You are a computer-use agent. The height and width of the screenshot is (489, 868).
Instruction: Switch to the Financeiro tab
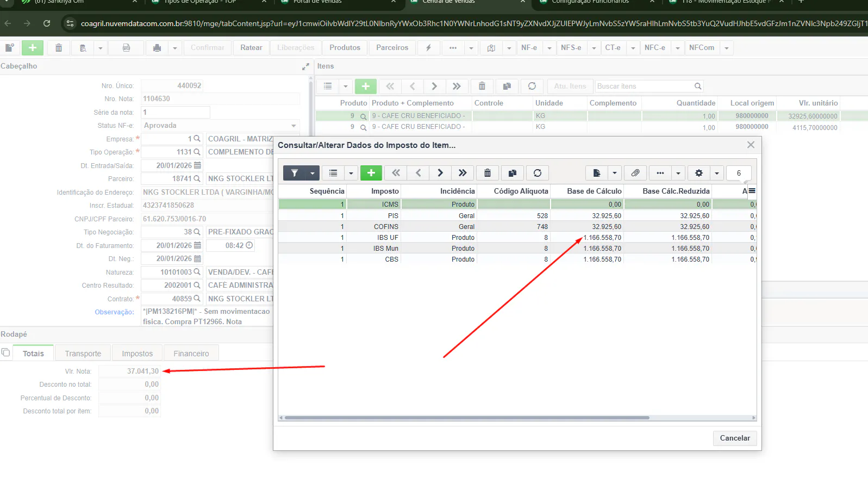coord(191,354)
